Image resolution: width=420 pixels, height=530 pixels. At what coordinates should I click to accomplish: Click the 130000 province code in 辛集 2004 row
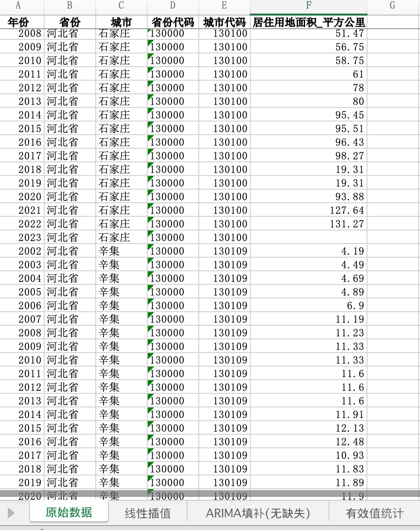point(173,278)
